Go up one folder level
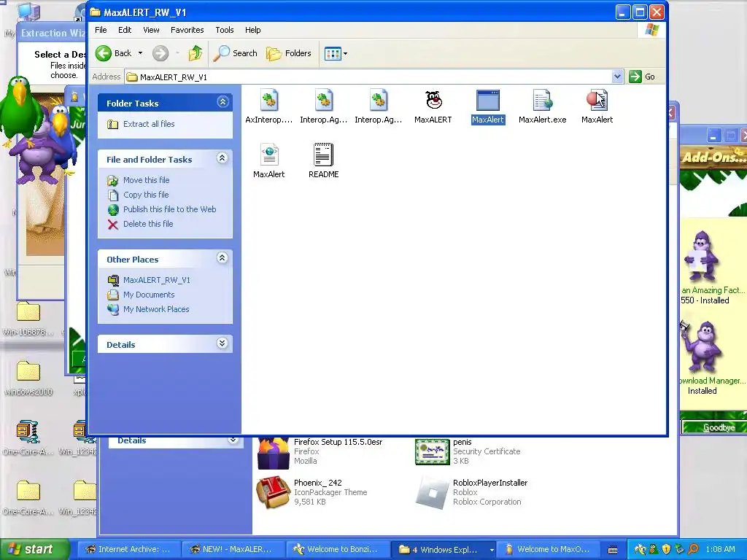This screenshot has width=747, height=560. click(x=196, y=53)
